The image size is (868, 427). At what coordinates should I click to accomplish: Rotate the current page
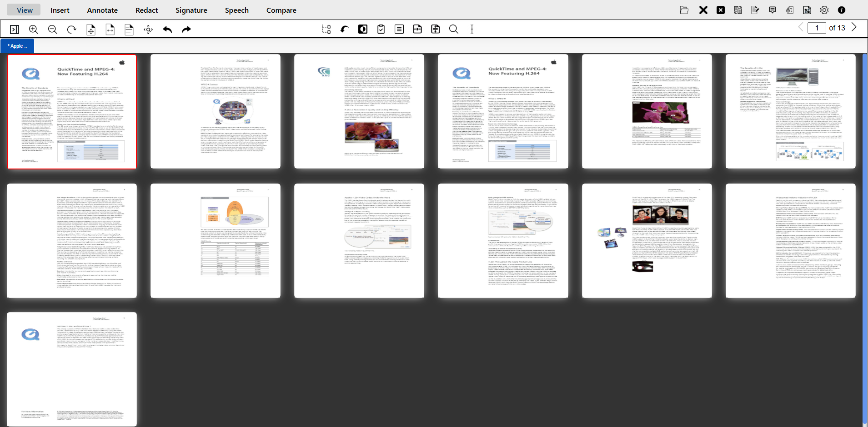click(72, 29)
